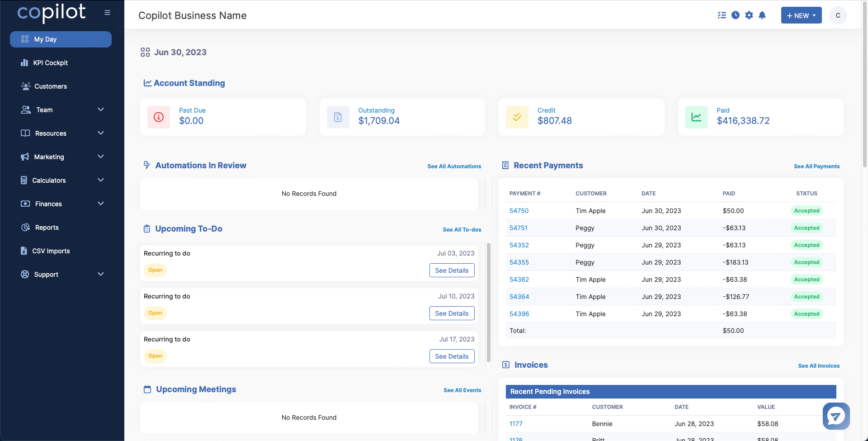Expand the Team menu chevron
Image resolution: width=868 pixels, height=441 pixels.
pyautogui.click(x=101, y=109)
